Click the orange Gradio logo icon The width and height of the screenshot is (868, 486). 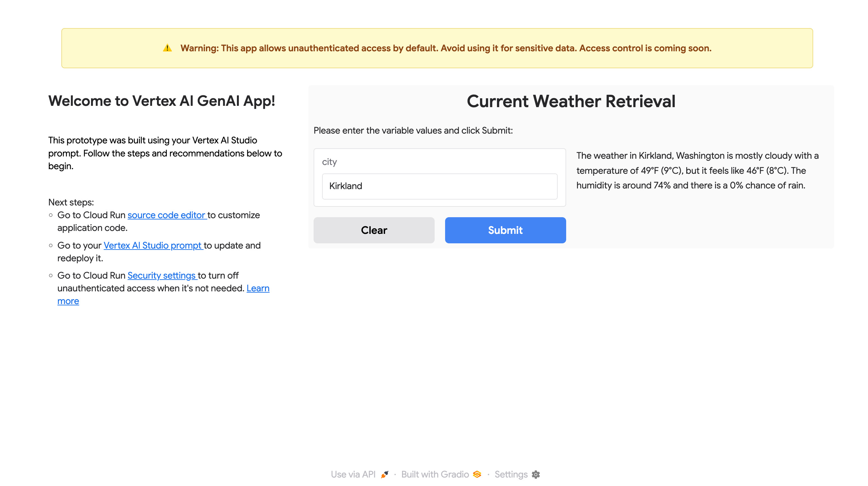point(477,474)
